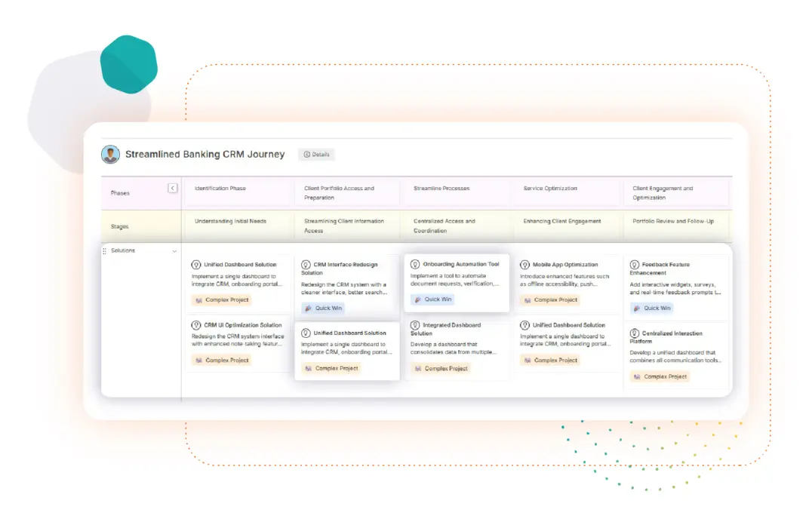Click the lightbulb icon on Centralized Interaction Platform card
Viewport: 812px width, 528px height.
(634, 333)
